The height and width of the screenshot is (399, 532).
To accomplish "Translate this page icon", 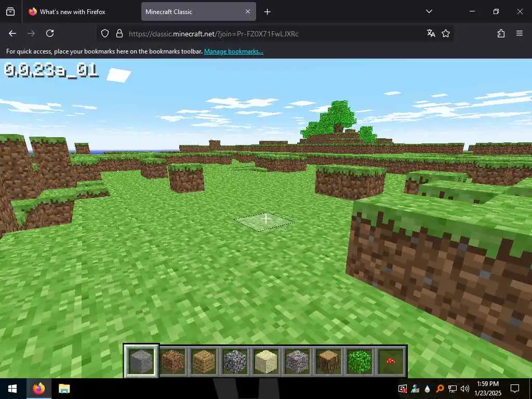I will (x=431, y=33).
